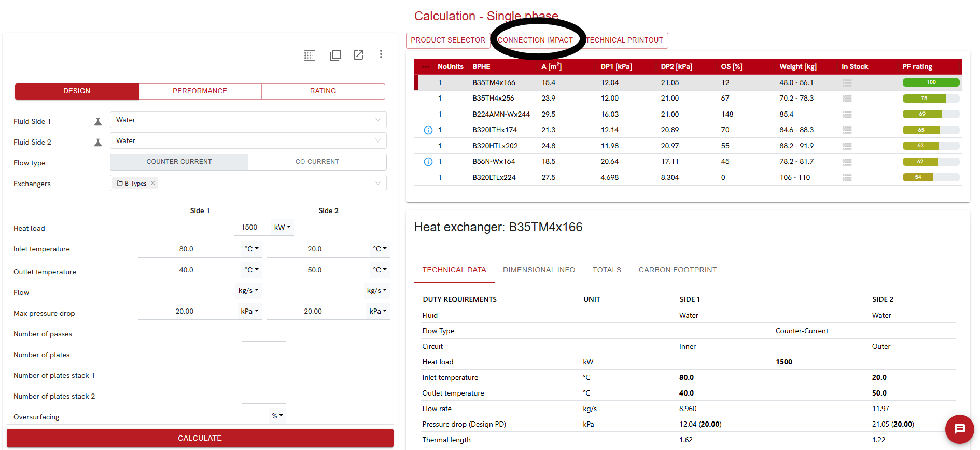This screenshot has height=450, width=980.
Task: Switch flow type to Co-Current
Action: click(x=317, y=162)
